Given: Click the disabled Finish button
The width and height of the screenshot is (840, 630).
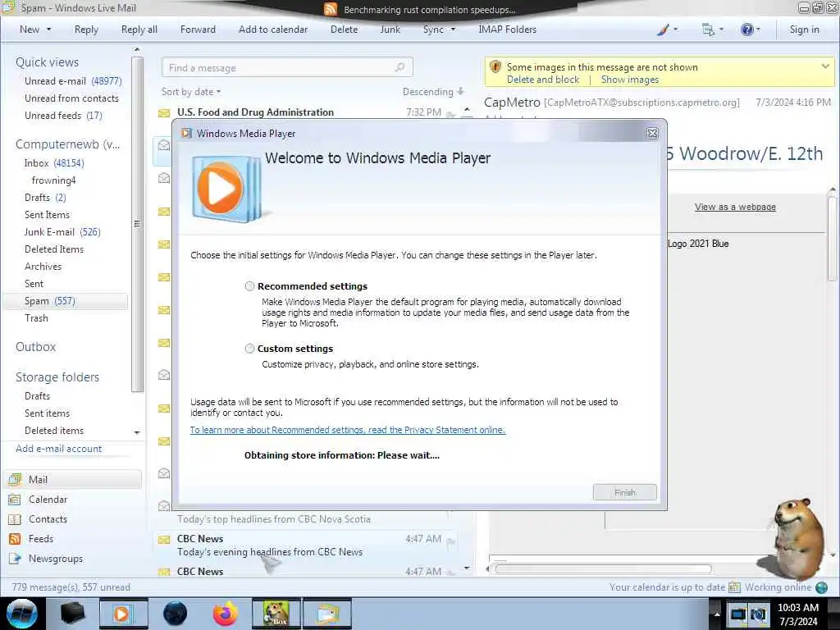Looking at the screenshot, I should click(x=624, y=492).
